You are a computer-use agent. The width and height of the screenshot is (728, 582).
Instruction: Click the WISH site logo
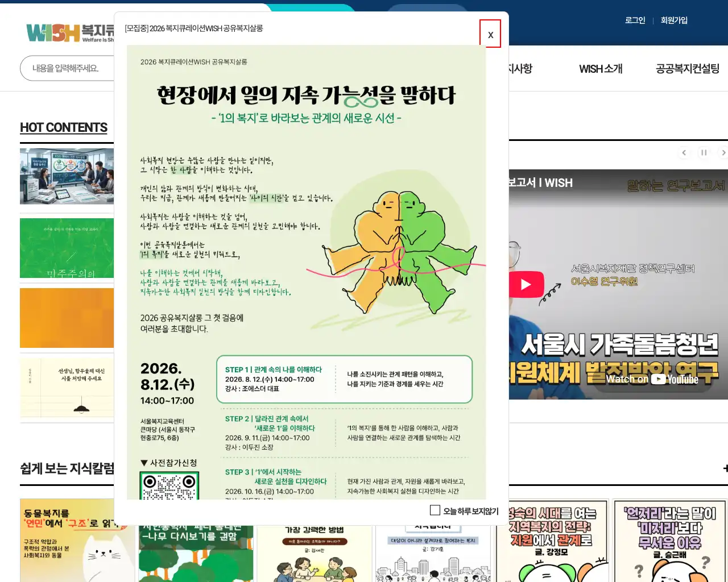69,32
